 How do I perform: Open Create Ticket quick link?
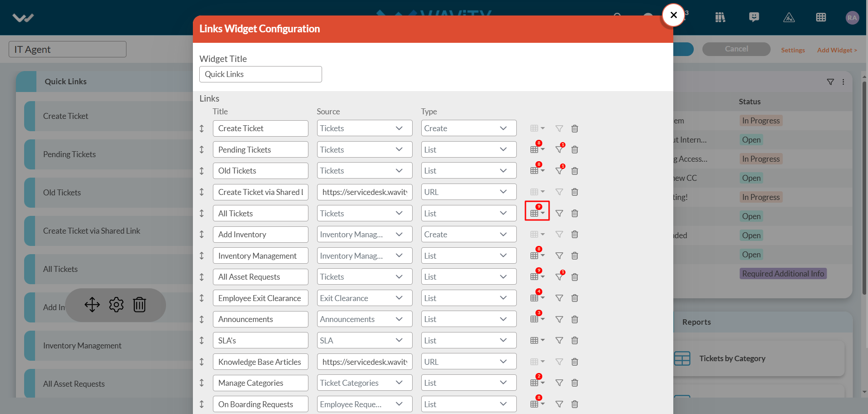[109, 116]
